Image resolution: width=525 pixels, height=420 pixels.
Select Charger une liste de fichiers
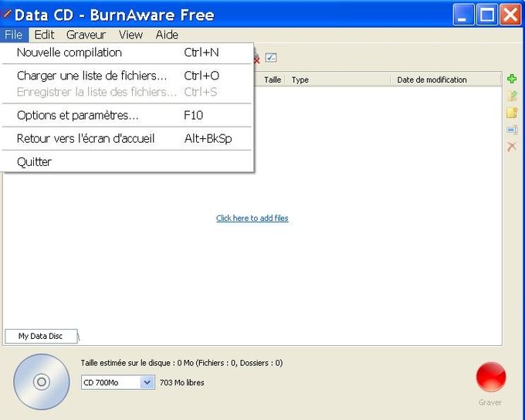coord(127,76)
